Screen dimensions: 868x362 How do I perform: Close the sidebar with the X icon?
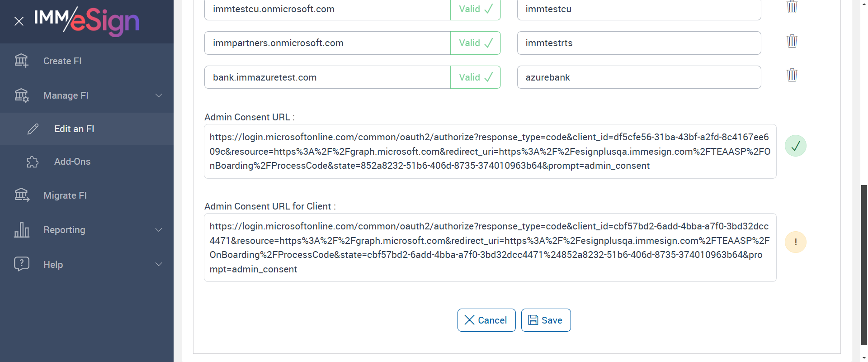(x=19, y=21)
